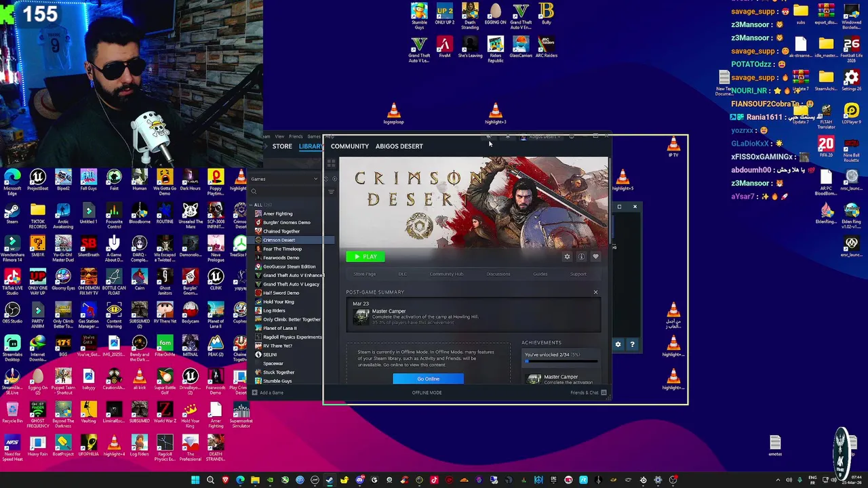The image size is (868, 488).
Task: Click Add a Game in Steam
Action: tap(267, 392)
